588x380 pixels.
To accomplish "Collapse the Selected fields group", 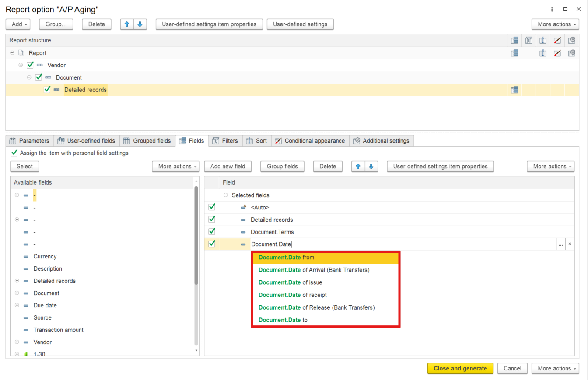I will [x=226, y=195].
